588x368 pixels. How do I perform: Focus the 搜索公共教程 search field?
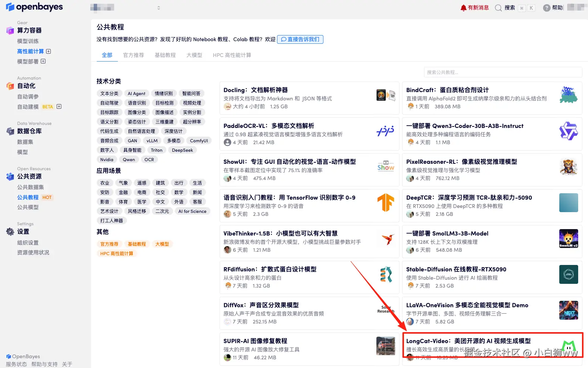(x=503, y=72)
